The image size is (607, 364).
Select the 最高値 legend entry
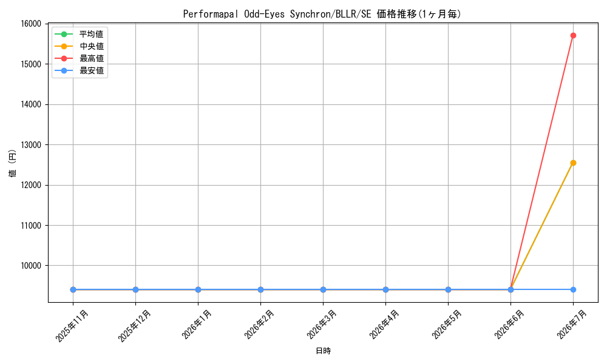click(x=80, y=58)
